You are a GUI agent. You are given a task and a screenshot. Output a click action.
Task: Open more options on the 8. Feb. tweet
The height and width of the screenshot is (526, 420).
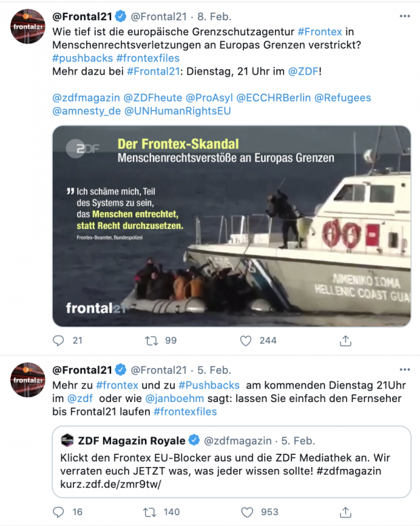coord(404,14)
